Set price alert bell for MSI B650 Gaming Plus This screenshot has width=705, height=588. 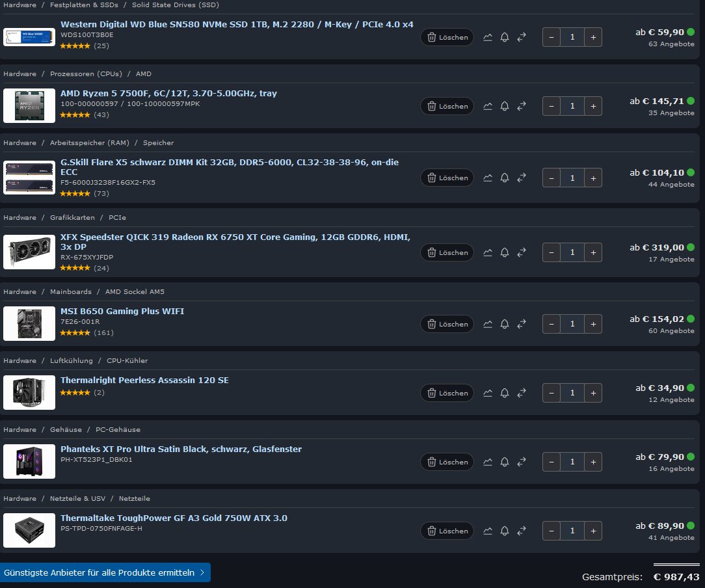tap(505, 324)
